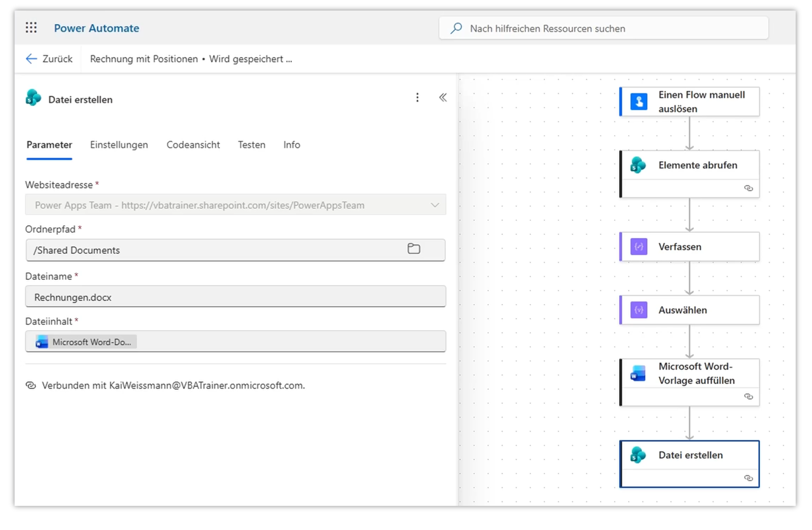The image size is (812, 530).
Task: Click the Dateiname field with Rechnungen.docx
Action: tap(235, 296)
